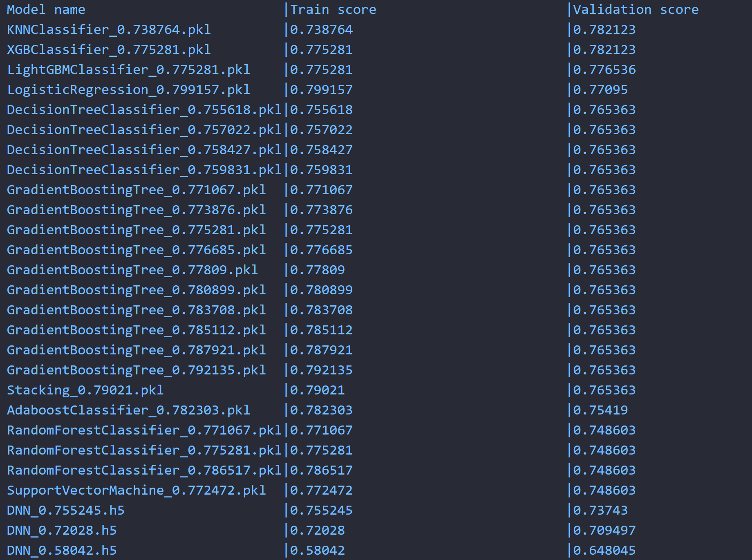Viewport: 752px width, 560px height.
Task: Click SupportVectorMachine row validation score 0.748603
Action: pos(604,491)
